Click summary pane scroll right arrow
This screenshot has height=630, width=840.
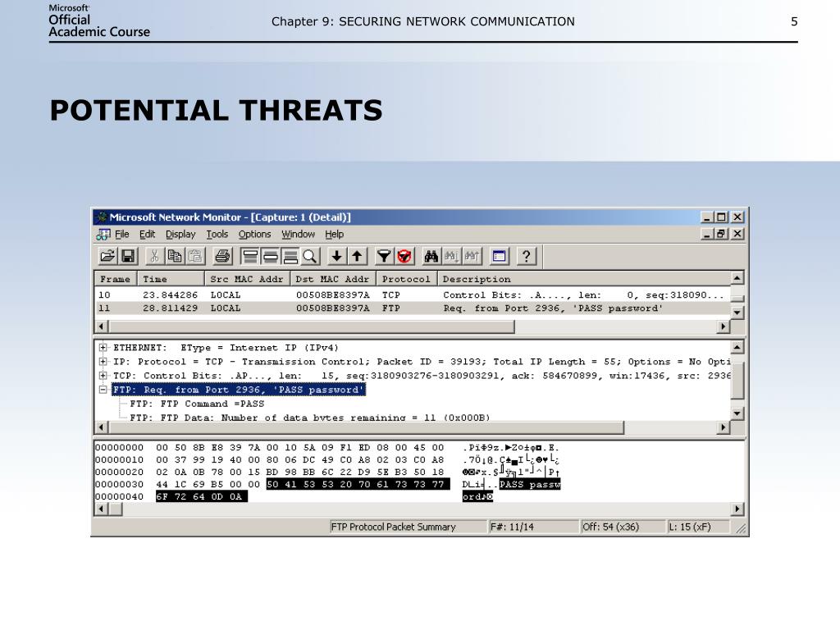724,326
